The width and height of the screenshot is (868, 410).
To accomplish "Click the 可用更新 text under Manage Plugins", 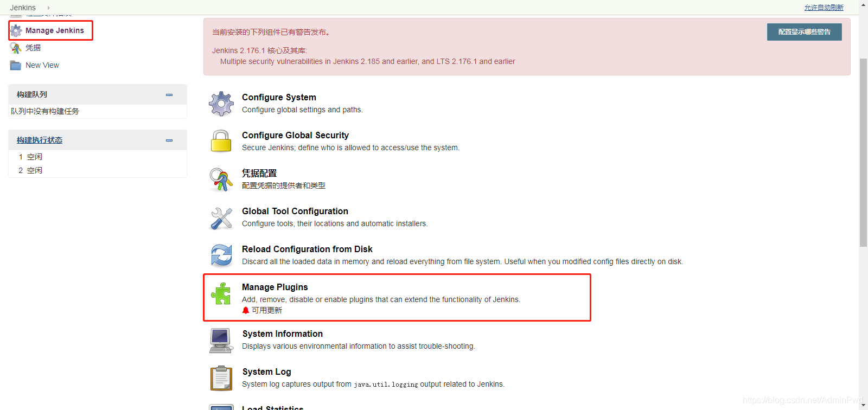I will pyautogui.click(x=267, y=310).
